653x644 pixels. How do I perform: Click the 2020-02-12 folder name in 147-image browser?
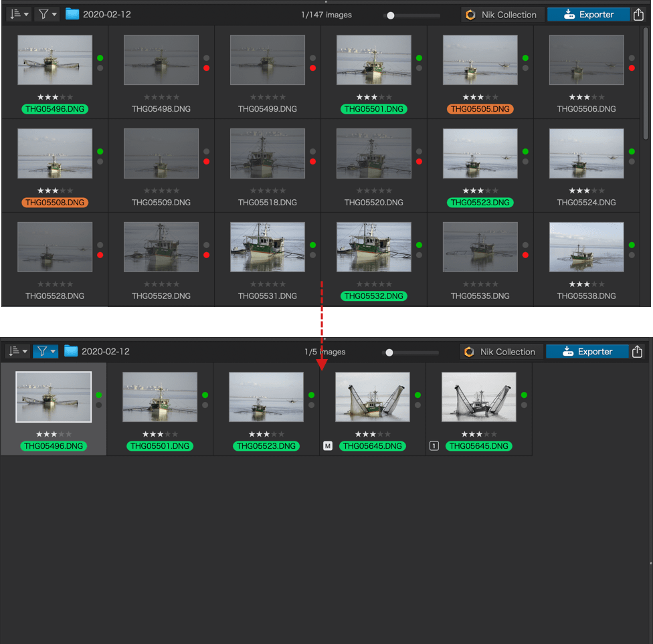coord(107,15)
